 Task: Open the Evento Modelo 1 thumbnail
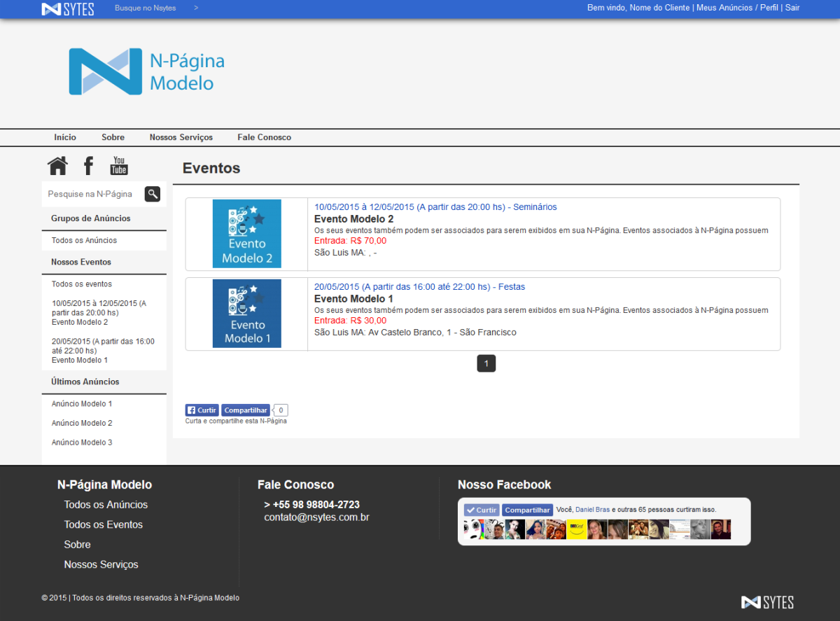click(246, 314)
